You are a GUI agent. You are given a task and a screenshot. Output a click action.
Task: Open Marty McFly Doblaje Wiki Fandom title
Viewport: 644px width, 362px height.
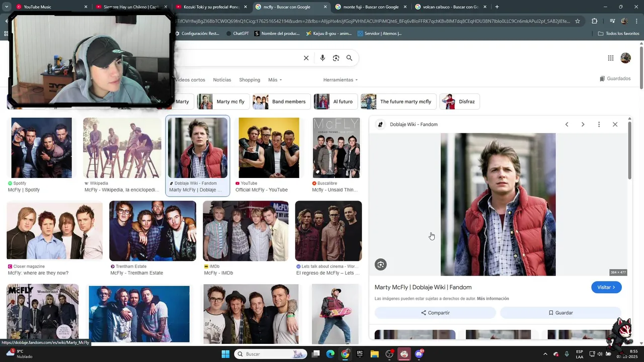pos(423,287)
